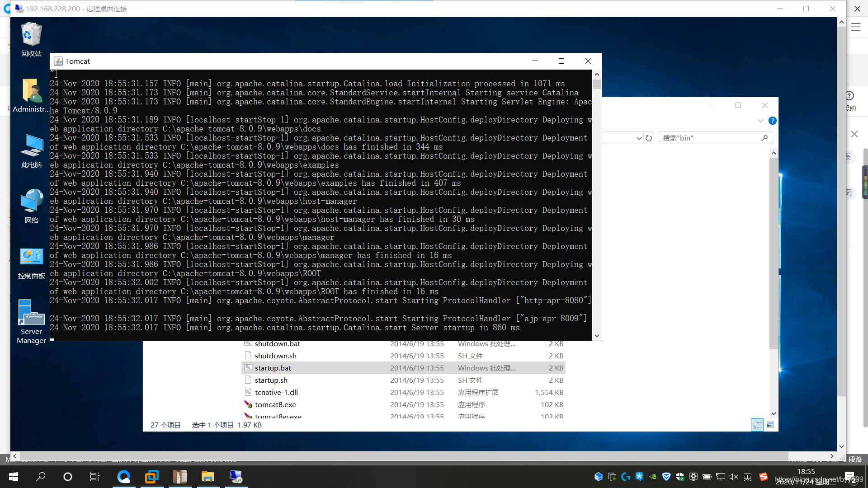Image resolution: width=868 pixels, height=488 pixels.
Task: Switch to VMware Workstation on taskbar
Action: 152,476
